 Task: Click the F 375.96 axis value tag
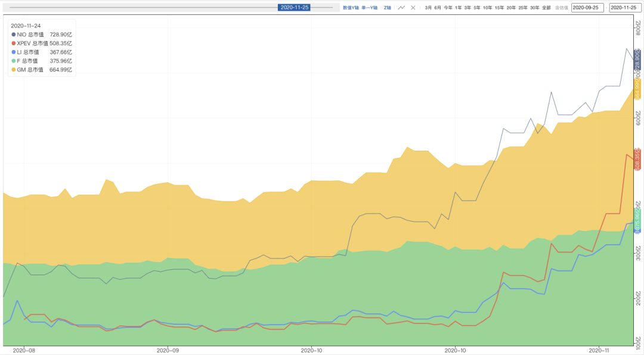tap(637, 219)
